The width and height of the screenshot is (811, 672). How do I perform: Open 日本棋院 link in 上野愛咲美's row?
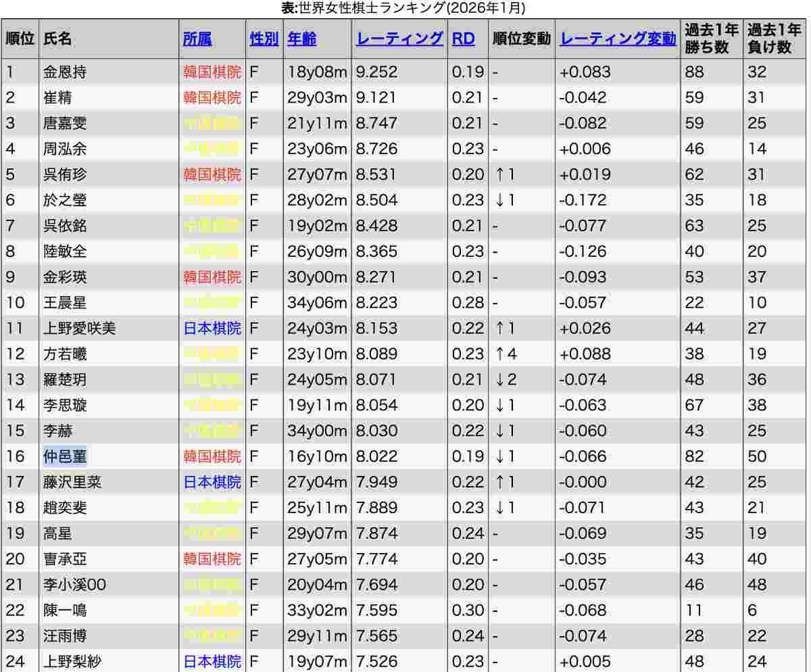click(212, 329)
